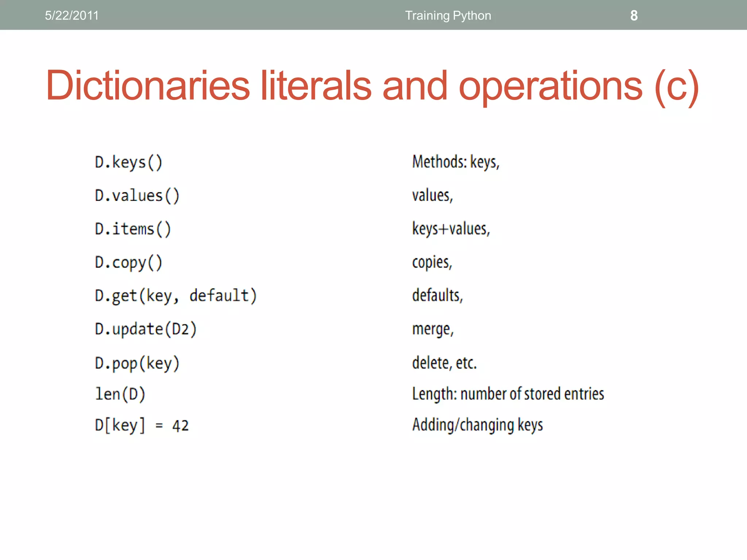747x560 pixels.
Task: Select the D.items() code line
Action: pos(133,229)
